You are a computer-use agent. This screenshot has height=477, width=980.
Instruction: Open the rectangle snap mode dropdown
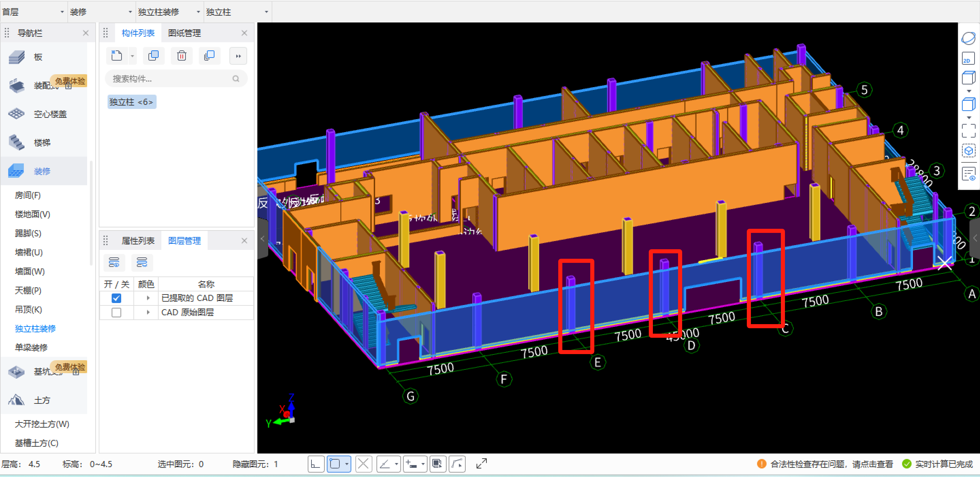click(347, 464)
